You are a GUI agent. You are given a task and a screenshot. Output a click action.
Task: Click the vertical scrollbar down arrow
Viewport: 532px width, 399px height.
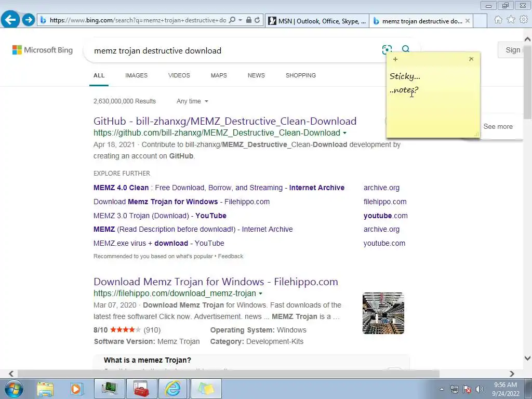[x=527, y=358]
